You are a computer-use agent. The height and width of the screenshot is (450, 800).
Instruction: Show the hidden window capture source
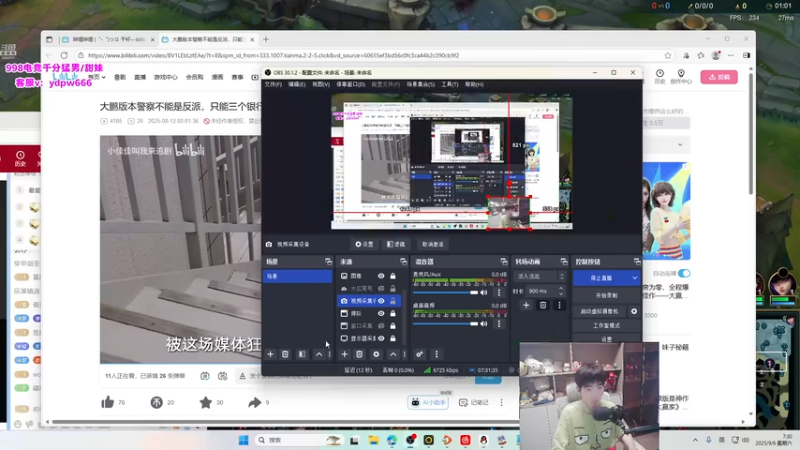(x=381, y=326)
